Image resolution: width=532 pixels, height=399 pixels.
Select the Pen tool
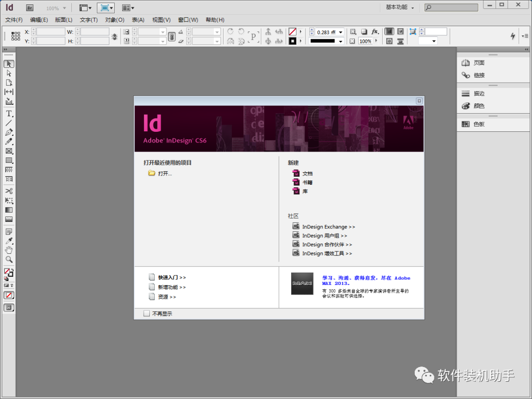pyautogui.click(x=9, y=132)
